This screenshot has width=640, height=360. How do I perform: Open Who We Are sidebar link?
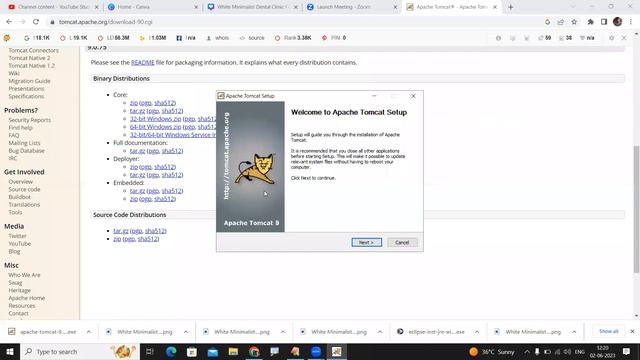coord(24,275)
